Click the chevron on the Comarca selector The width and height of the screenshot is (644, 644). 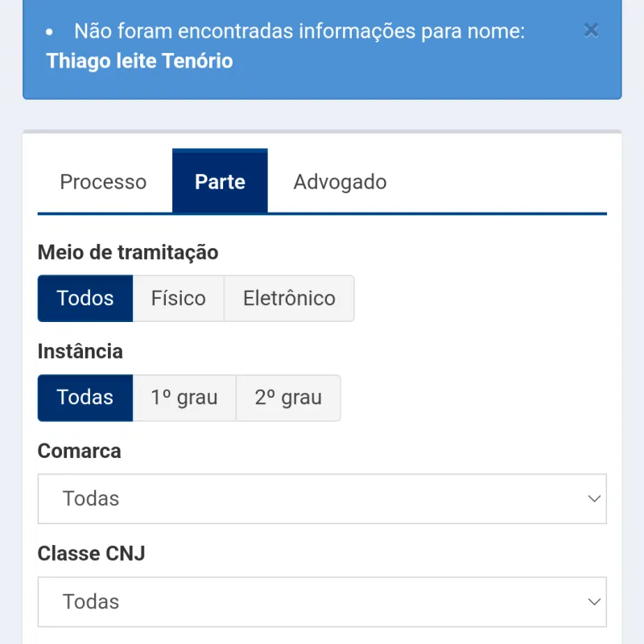pos(593,499)
